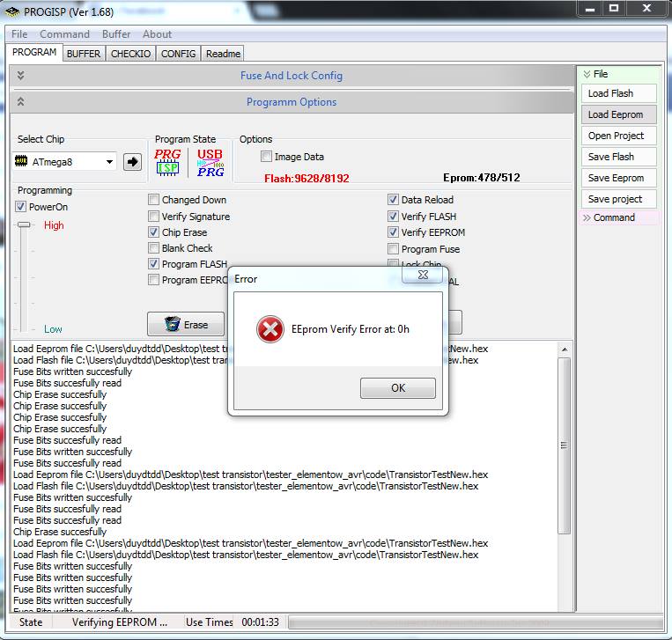Open the About menu
Screen dimensions: 672x640
(158, 34)
